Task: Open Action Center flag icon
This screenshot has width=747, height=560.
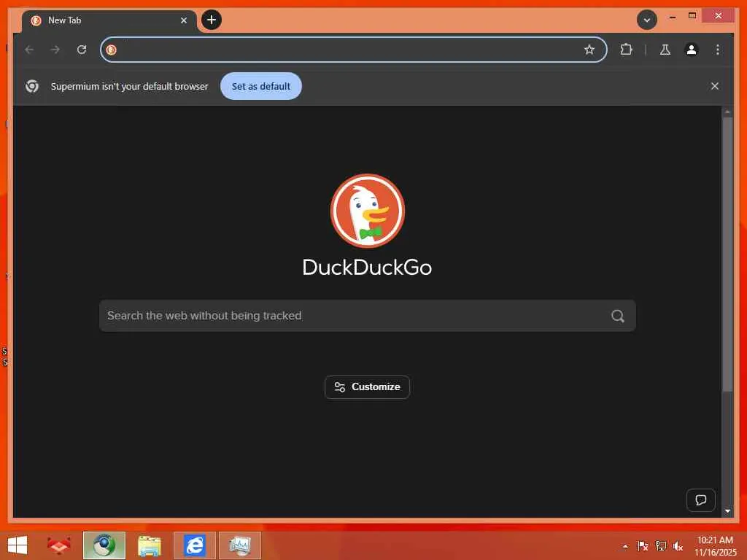Action: (643, 545)
